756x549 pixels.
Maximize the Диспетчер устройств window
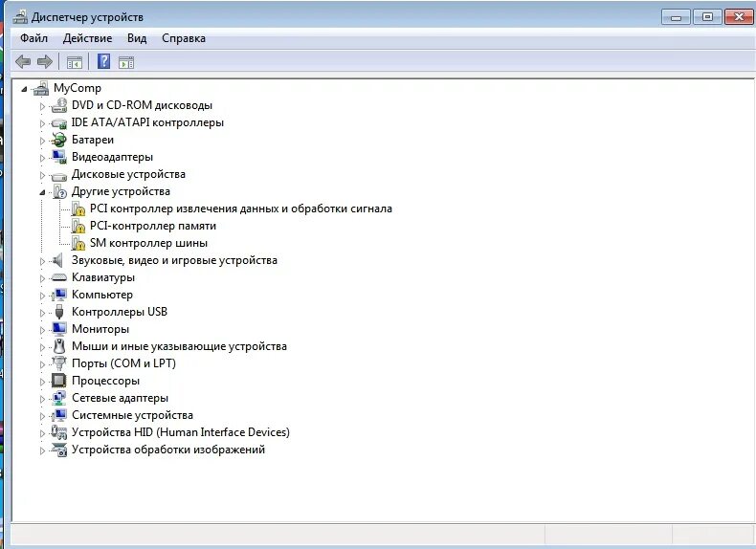pyautogui.click(x=707, y=17)
